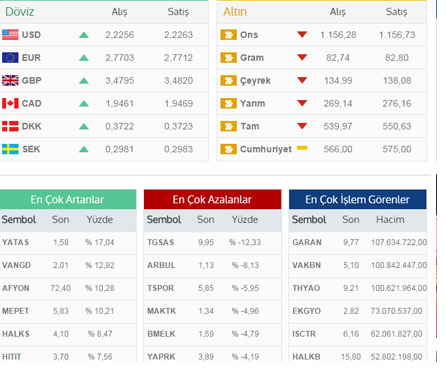The image size is (446, 370).
Task: Click the MAKTK stock symbol
Action: (x=161, y=311)
